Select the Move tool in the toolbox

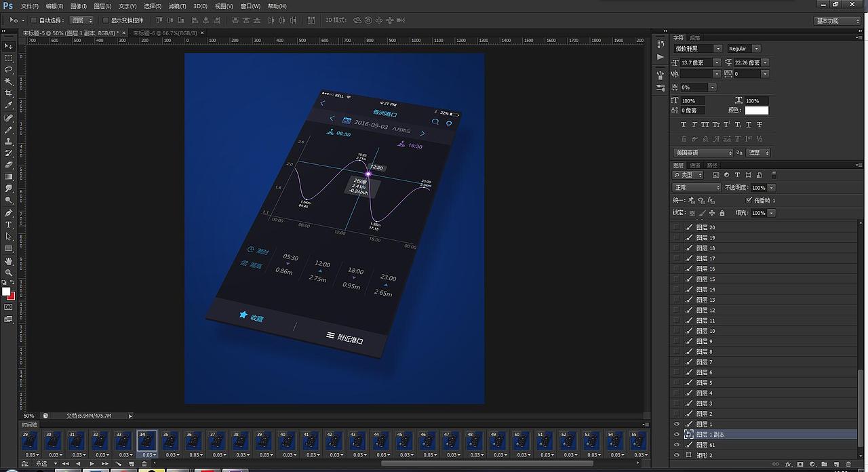click(9, 46)
